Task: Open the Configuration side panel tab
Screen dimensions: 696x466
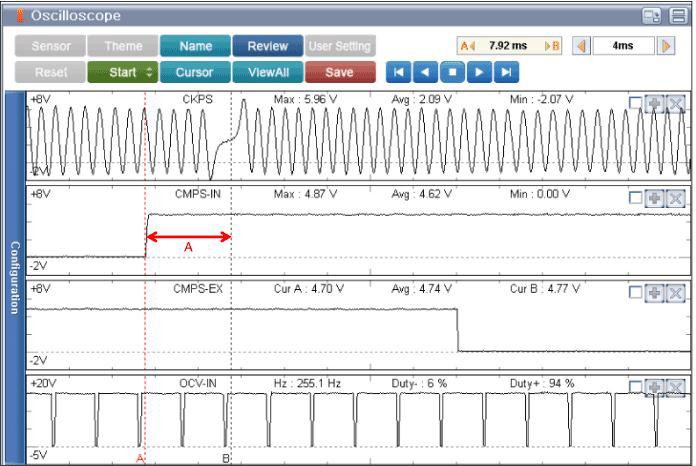Action: [x=15, y=278]
